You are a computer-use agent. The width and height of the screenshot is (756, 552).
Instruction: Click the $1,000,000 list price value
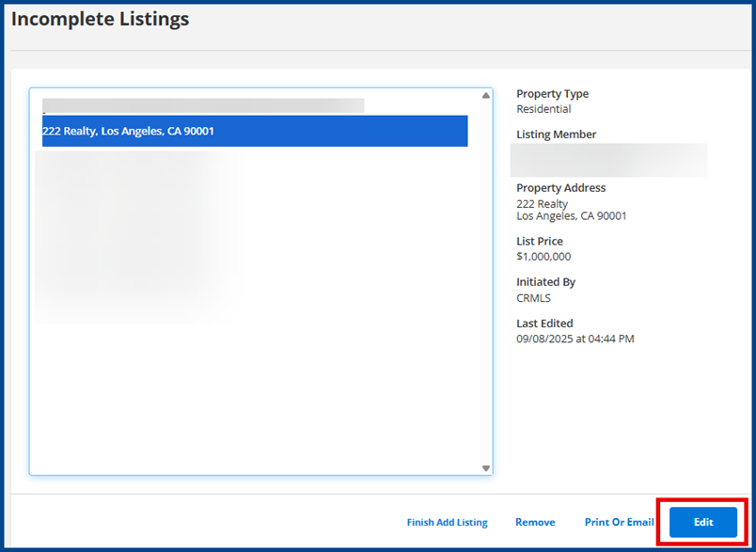coord(543,257)
